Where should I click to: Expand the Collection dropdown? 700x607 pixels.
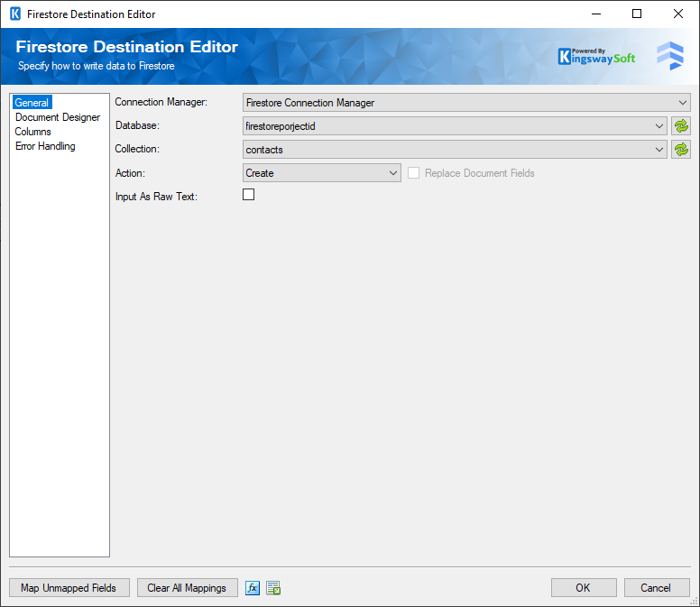click(455, 149)
